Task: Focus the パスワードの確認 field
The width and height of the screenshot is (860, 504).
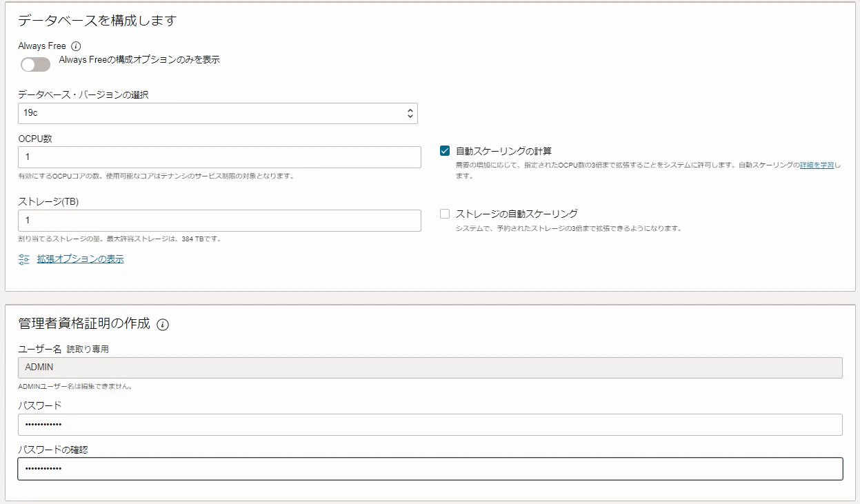Action: [x=430, y=469]
